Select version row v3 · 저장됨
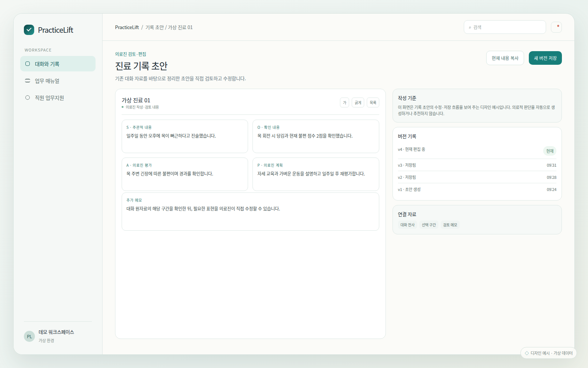The height and width of the screenshot is (368, 588). point(477,165)
